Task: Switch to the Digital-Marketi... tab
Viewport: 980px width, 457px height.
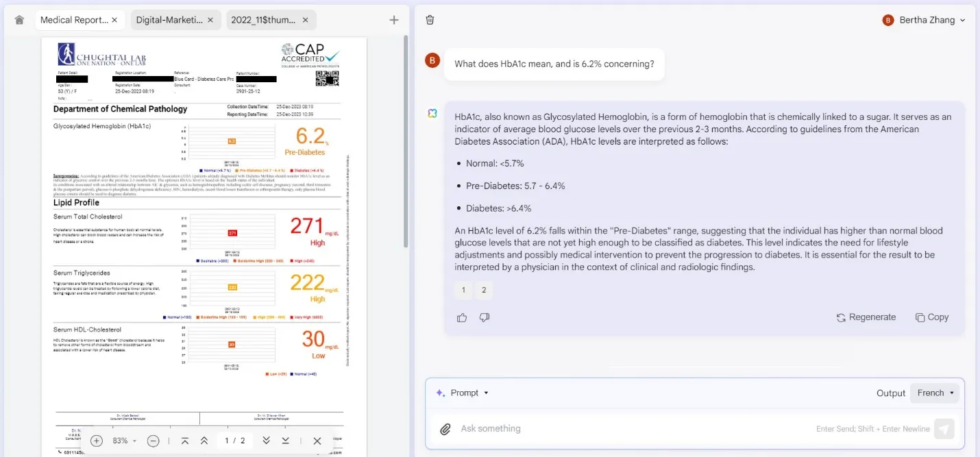Action: coord(175,20)
